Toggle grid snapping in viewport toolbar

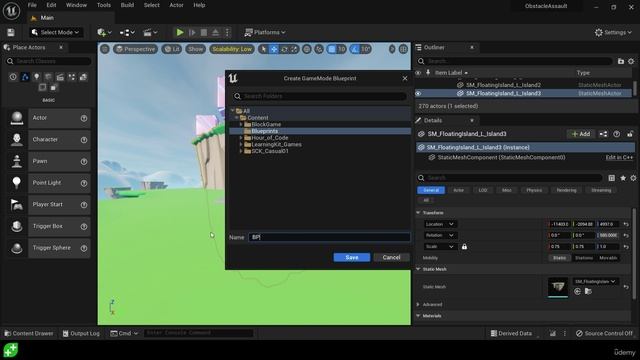[x=332, y=49]
